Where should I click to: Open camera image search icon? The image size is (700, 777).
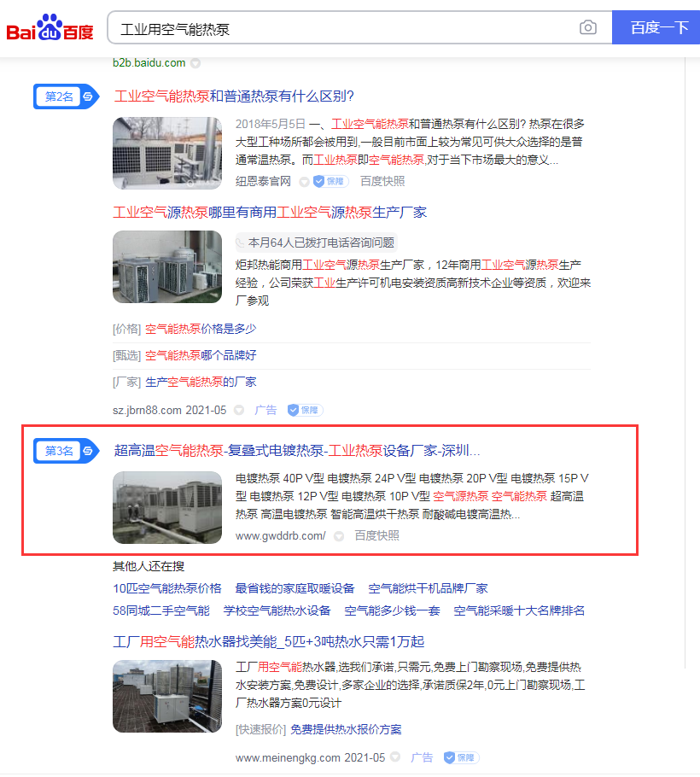pyautogui.click(x=587, y=27)
